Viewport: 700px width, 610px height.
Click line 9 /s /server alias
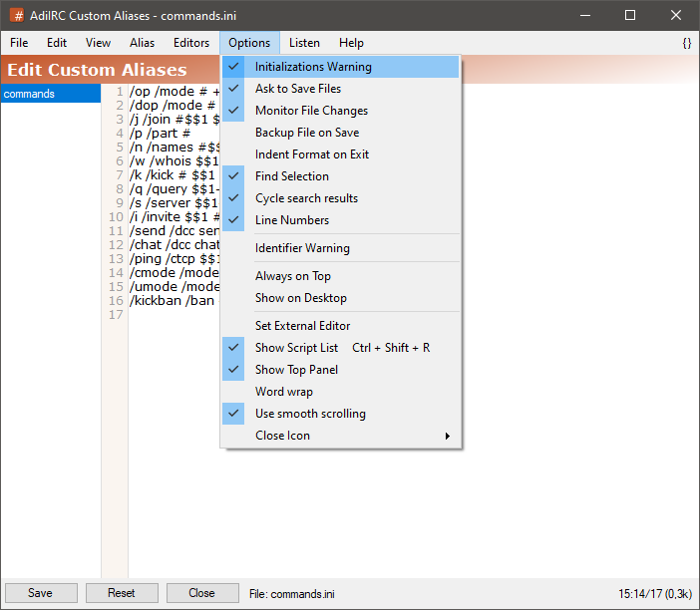175,203
